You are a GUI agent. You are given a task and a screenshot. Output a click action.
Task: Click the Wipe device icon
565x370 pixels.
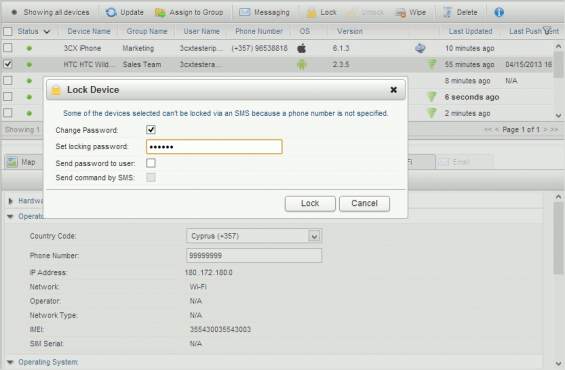tap(400, 13)
